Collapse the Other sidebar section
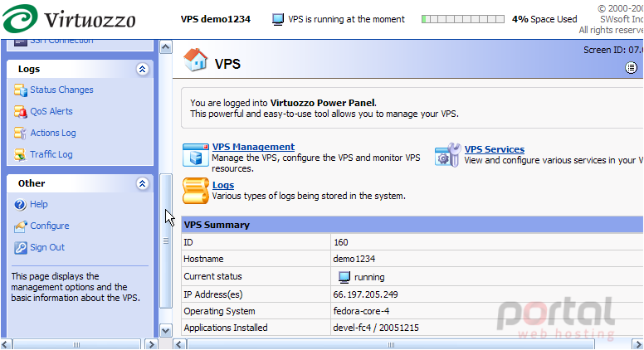 (142, 183)
